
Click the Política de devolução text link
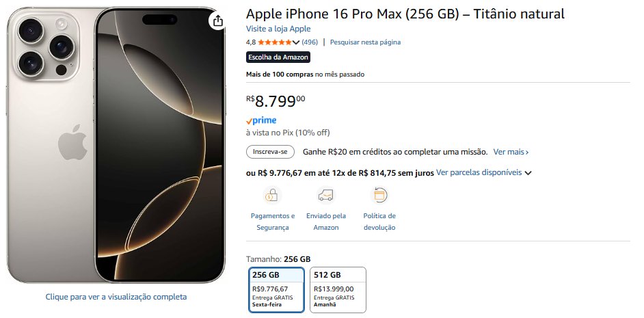click(379, 222)
